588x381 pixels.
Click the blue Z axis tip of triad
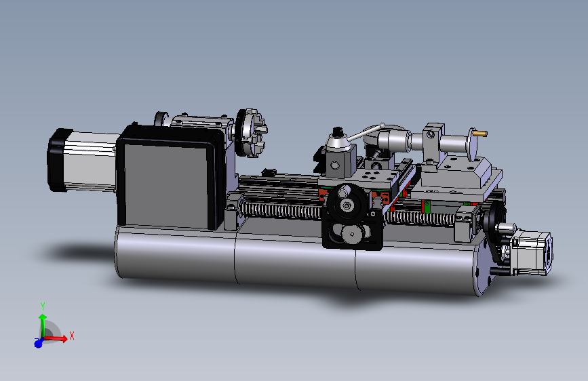pyautogui.click(x=38, y=343)
